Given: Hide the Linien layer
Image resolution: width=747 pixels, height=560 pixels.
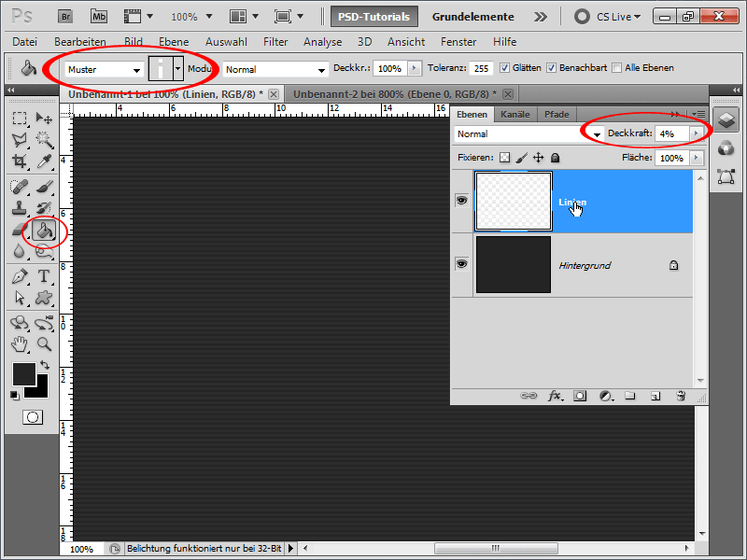Looking at the screenshot, I should point(461,201).
